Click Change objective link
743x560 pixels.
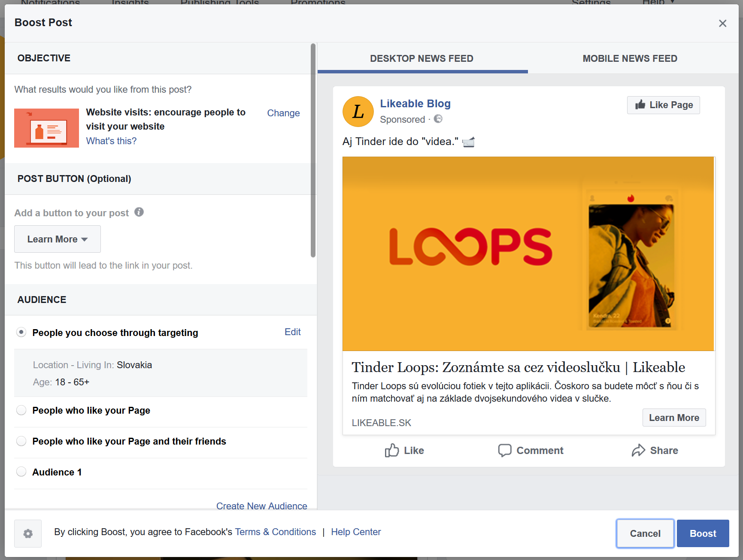point(283,113)
